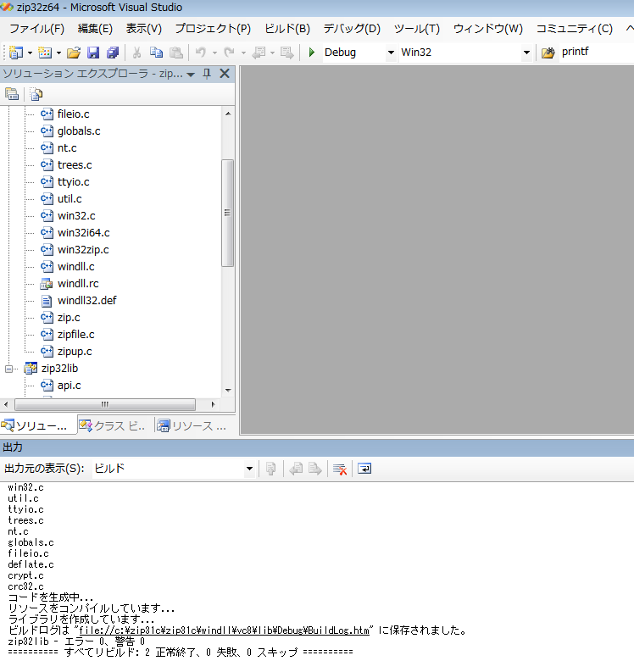Open the デバッグ(D) menu
This screenshot has width=634, height=672.
(352, 29)
